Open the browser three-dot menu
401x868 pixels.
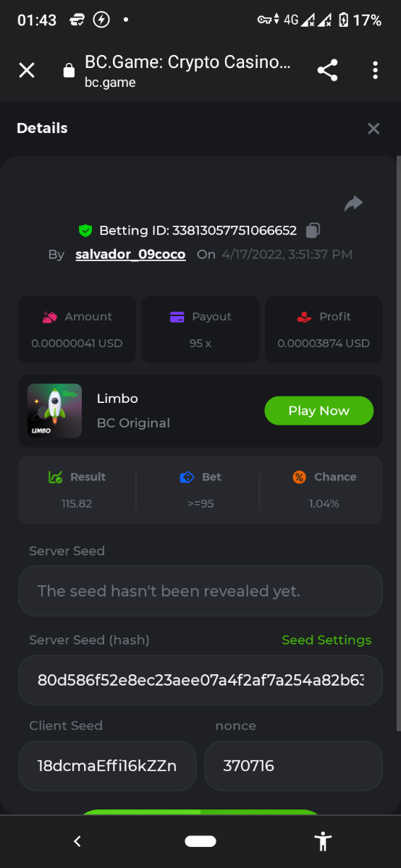point(375,70)
